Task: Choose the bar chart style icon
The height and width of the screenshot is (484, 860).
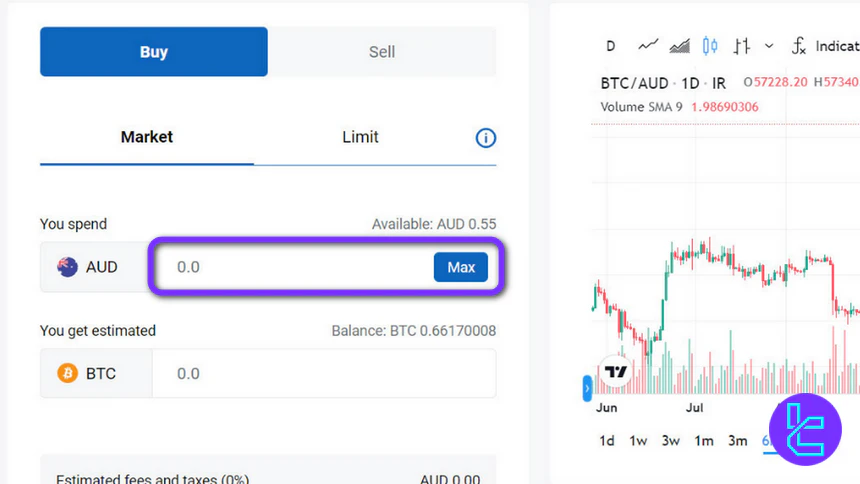Action: (741, 45)
